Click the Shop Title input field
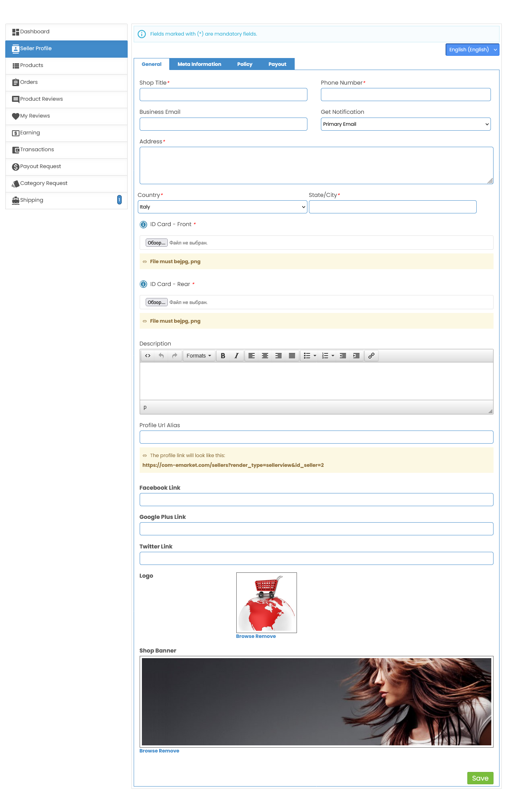Image resolution: width=507 pixels, height=812 pixels. pyautogui.click(x=223, y=95)
